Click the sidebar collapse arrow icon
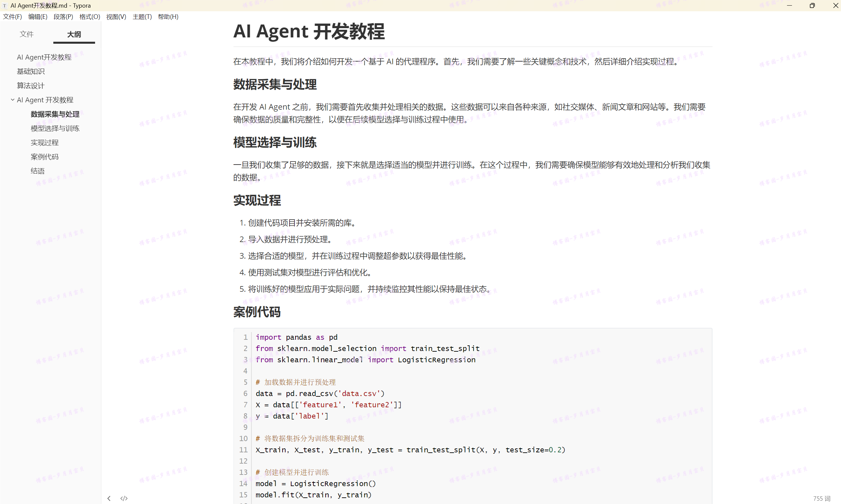 [x=109, y=498]
